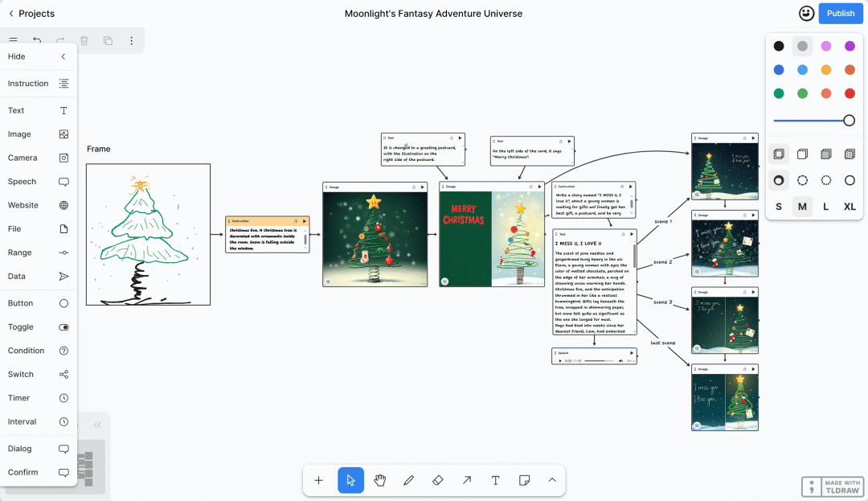This screenshot has width=868, height=501.
Task: Undo the last action
Action: pyautogui.click(x=37, y=40)
